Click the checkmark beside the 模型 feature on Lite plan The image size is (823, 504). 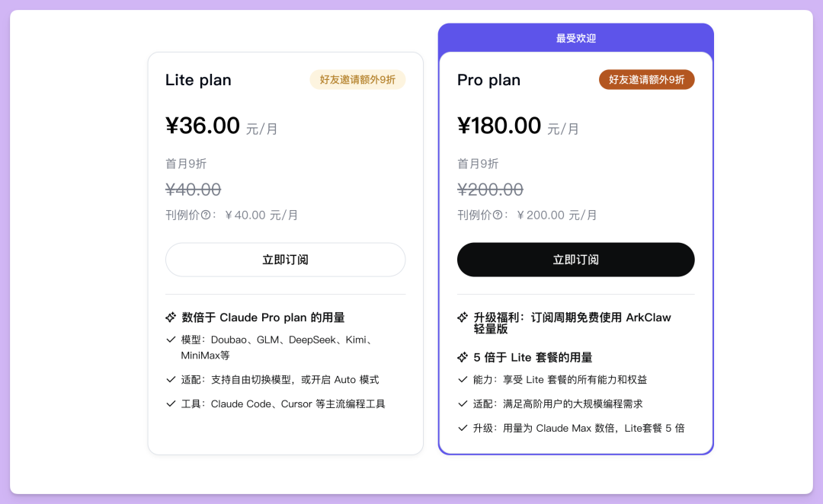coord(171,340)
